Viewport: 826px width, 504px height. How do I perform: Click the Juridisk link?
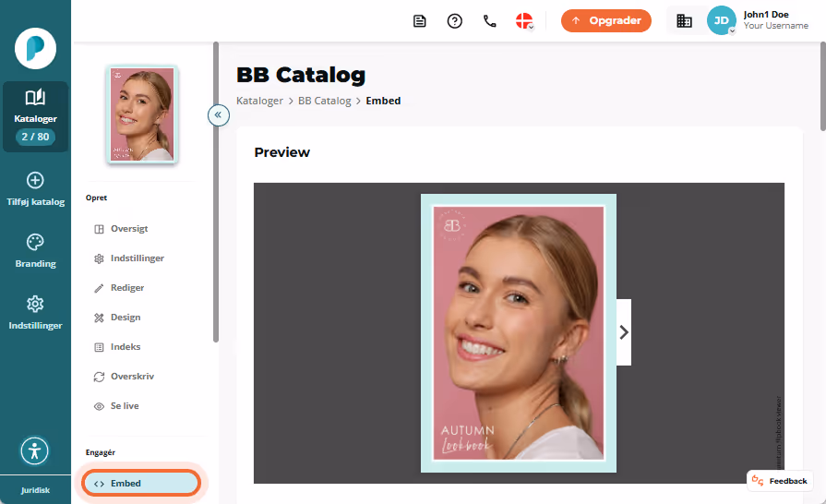click(x=35, y=490)
